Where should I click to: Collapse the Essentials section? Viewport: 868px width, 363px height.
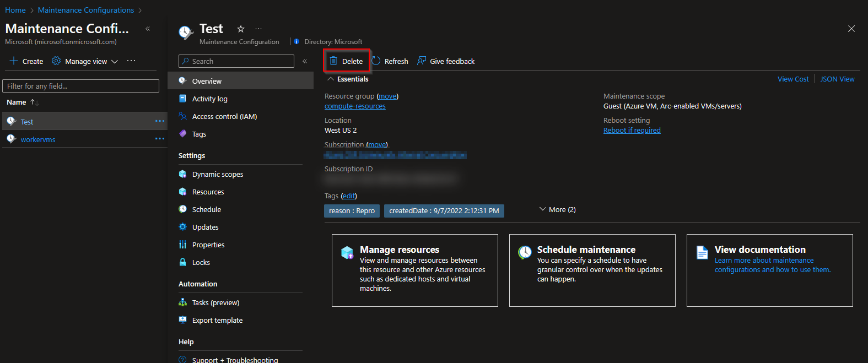coord(331,79)
